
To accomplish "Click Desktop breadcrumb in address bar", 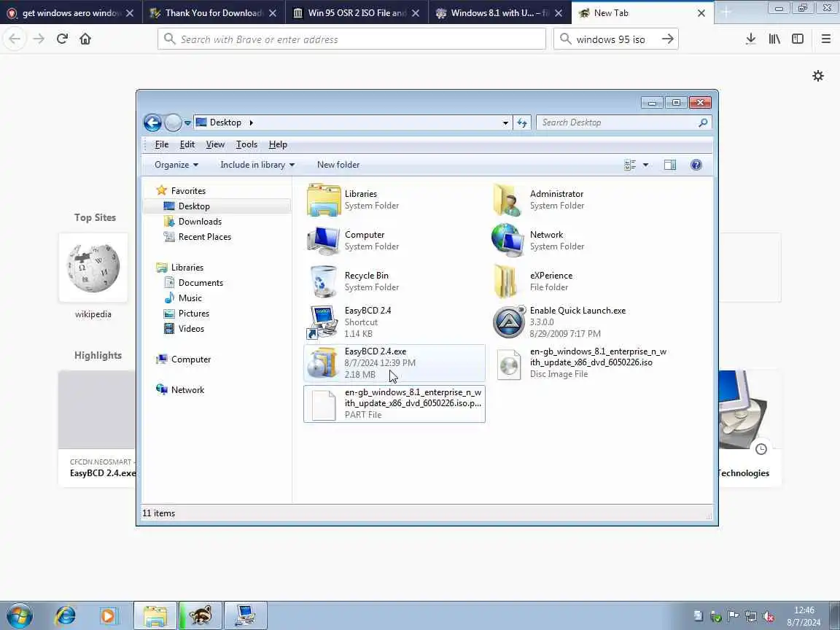I will pos(225,122).
